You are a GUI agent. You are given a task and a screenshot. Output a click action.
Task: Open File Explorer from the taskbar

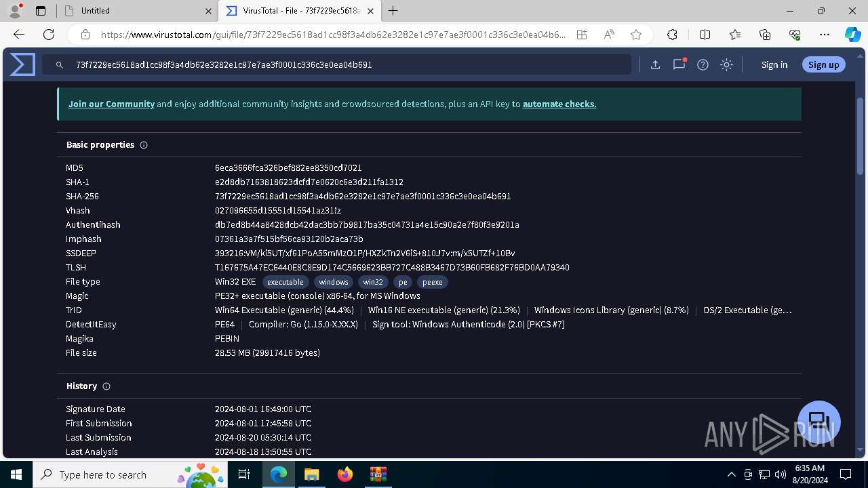(311, 474)
